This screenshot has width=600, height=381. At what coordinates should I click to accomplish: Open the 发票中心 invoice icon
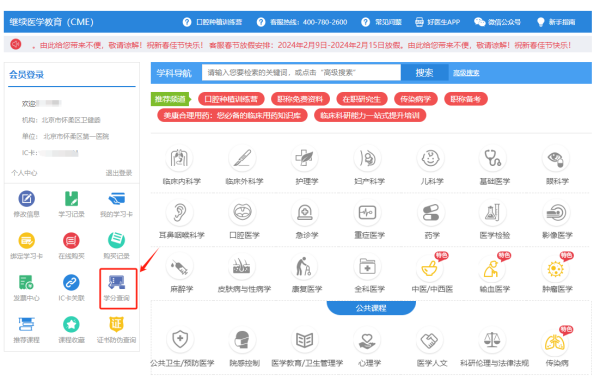click(26, 283)
